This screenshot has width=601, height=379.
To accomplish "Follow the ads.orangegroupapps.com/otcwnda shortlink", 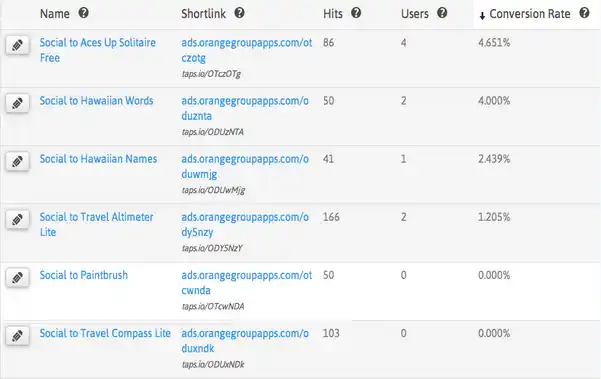I will click(247, 283).
